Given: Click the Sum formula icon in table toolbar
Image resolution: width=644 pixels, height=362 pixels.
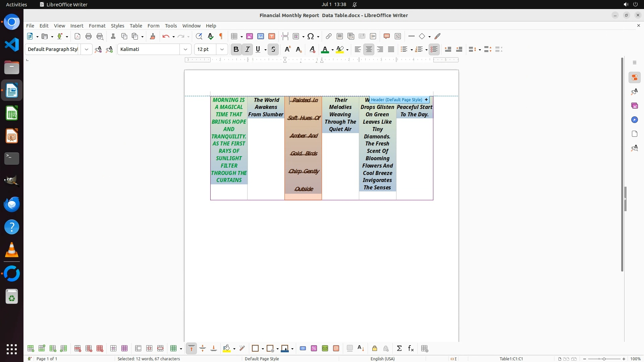Looking at the screenshot, I should pyautogui.click(x=399, y=349).
